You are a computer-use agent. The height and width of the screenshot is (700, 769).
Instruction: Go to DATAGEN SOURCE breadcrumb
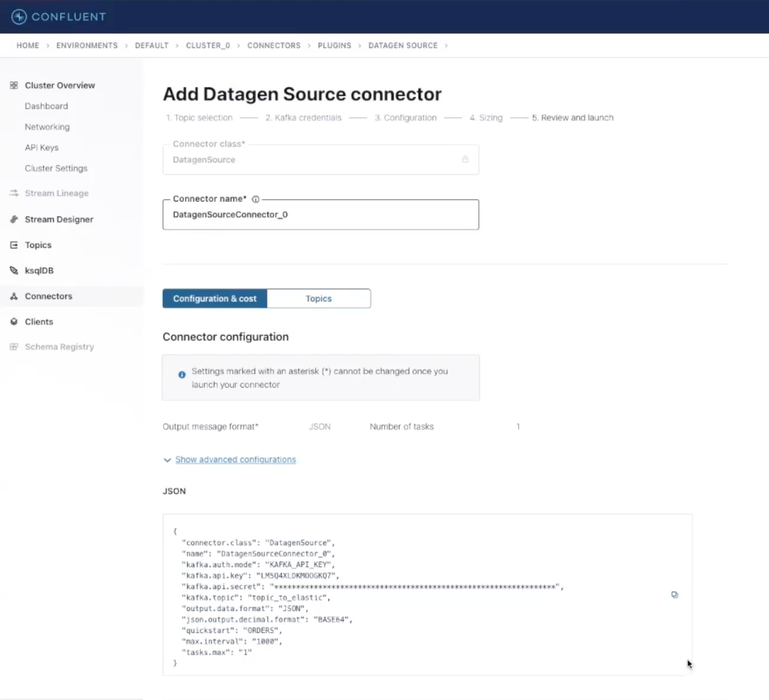point(403,45)
